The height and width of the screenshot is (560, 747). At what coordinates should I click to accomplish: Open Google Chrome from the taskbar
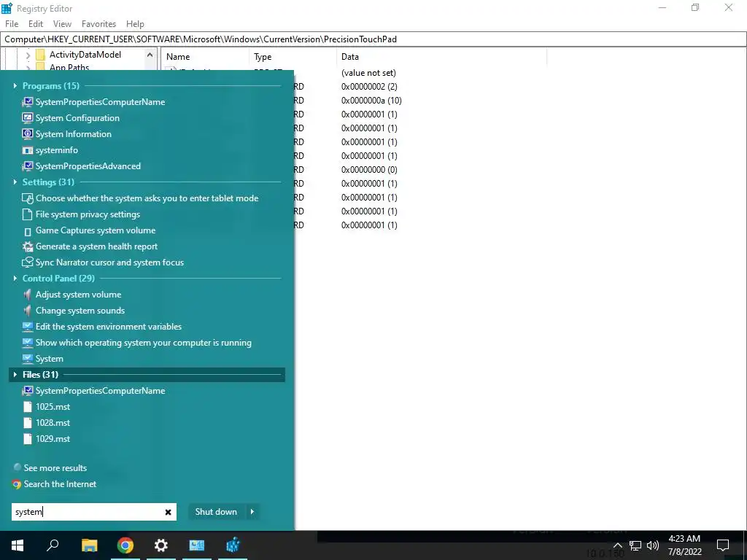coord(125,545)
